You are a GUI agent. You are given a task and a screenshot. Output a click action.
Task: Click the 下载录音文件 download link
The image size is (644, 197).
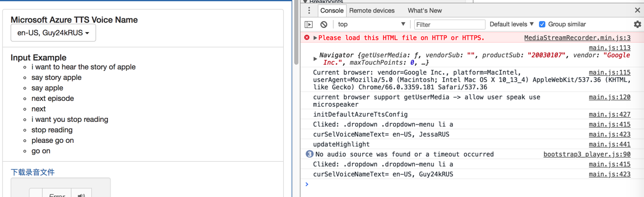point(33,172)
